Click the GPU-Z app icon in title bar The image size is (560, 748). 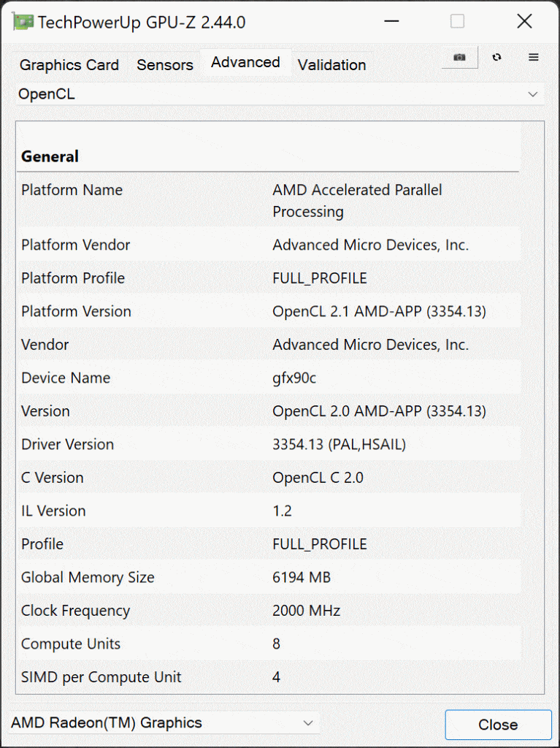[23, 22]
